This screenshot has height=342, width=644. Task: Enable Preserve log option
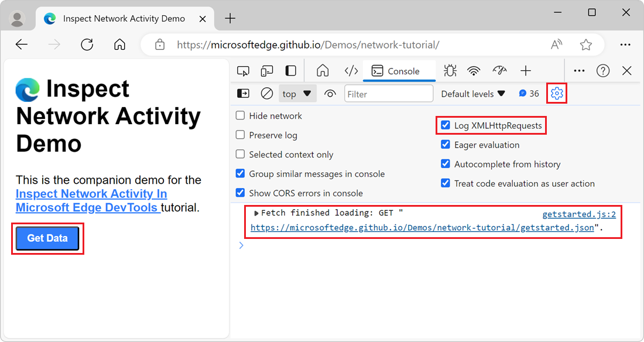coord(240,135)
